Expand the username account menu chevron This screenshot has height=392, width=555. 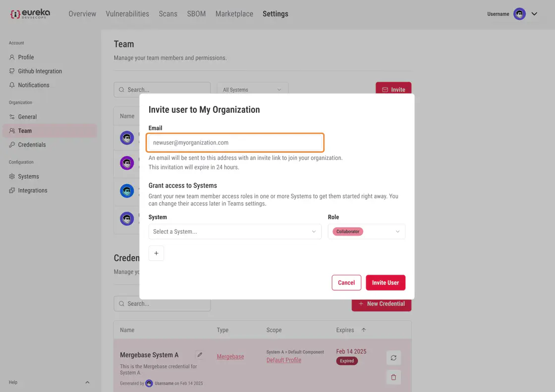[534, 14]
